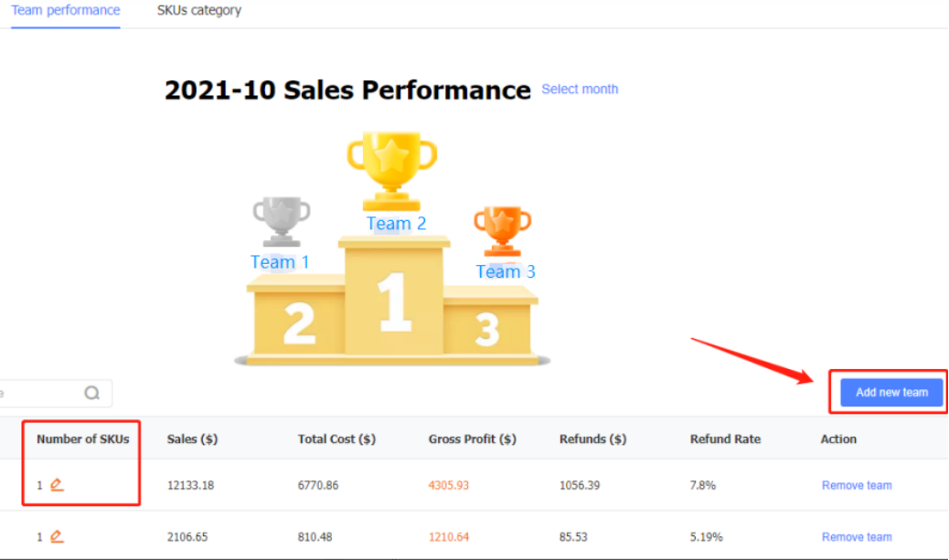This screenshot has height=560, width=949.
Task: Remove the second team row
Action: click(x=857, y=537)
